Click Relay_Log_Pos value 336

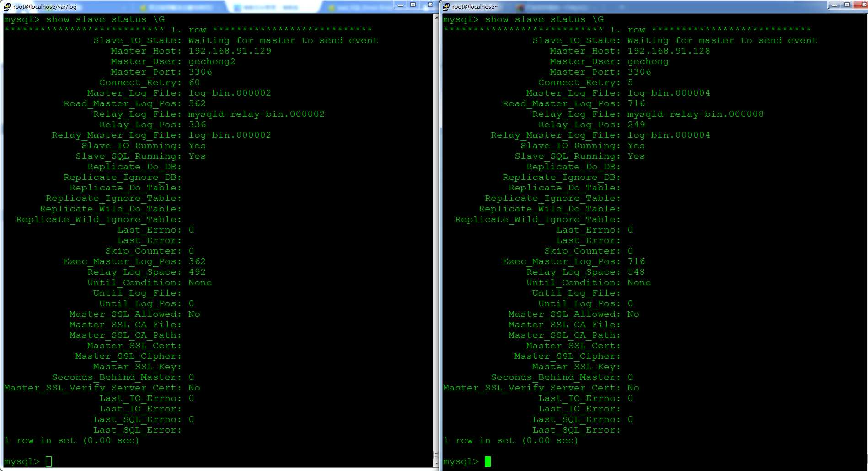[197, 125]
